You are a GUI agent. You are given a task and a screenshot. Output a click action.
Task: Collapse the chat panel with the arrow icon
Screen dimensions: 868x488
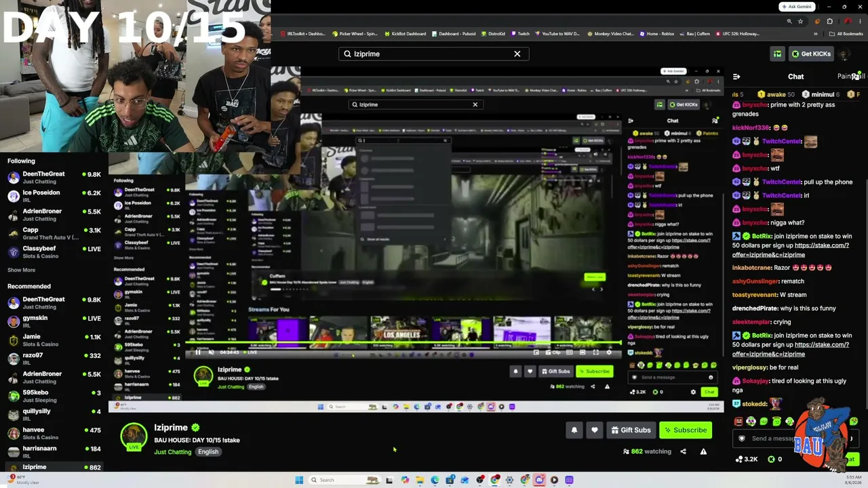736,77
